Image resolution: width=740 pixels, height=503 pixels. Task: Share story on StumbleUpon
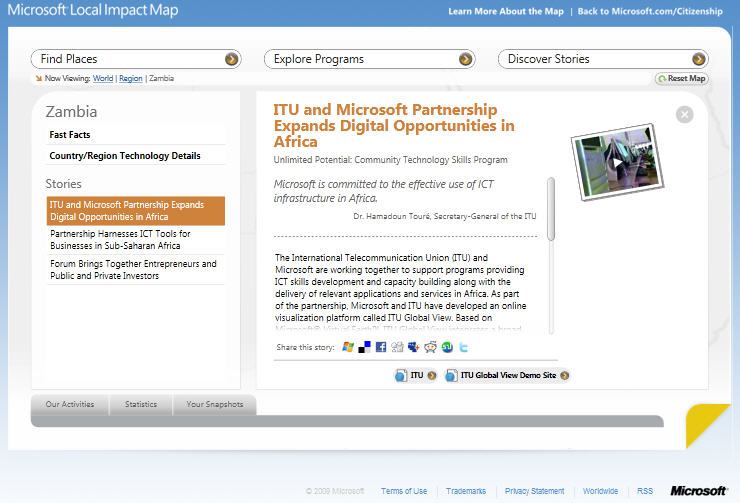click(447, 347)
